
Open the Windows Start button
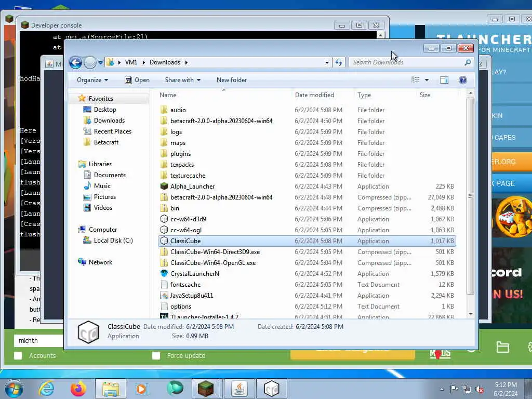[x=14, y=389]
